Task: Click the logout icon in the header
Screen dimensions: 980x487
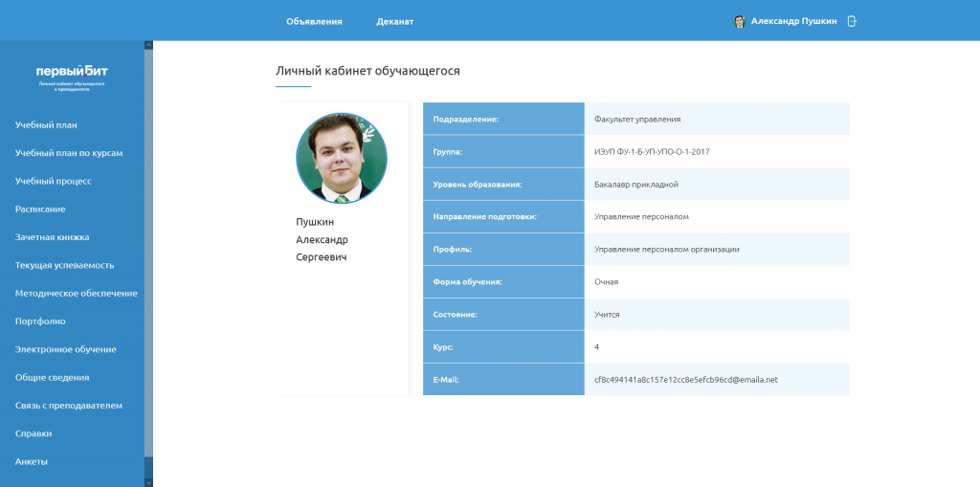Action: click(852, 21)
